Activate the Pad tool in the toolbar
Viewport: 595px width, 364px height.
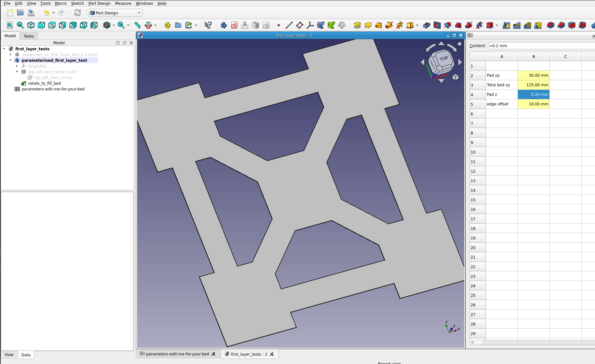(357, 25)
